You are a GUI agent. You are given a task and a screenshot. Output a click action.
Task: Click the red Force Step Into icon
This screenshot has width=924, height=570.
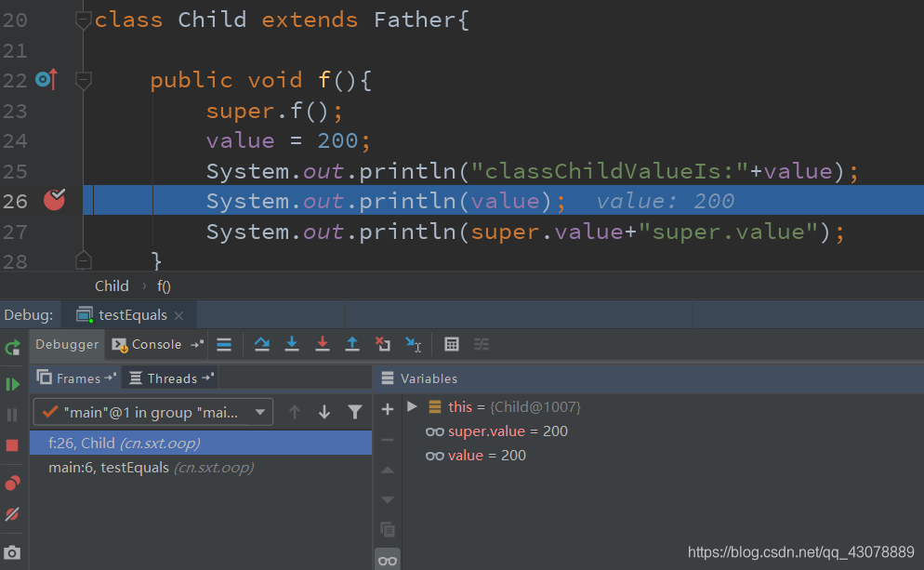coord(322,344)
